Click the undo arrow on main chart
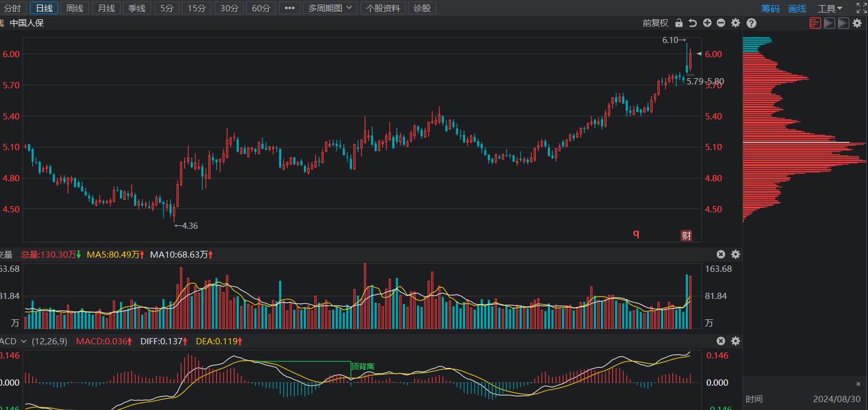 693,23
